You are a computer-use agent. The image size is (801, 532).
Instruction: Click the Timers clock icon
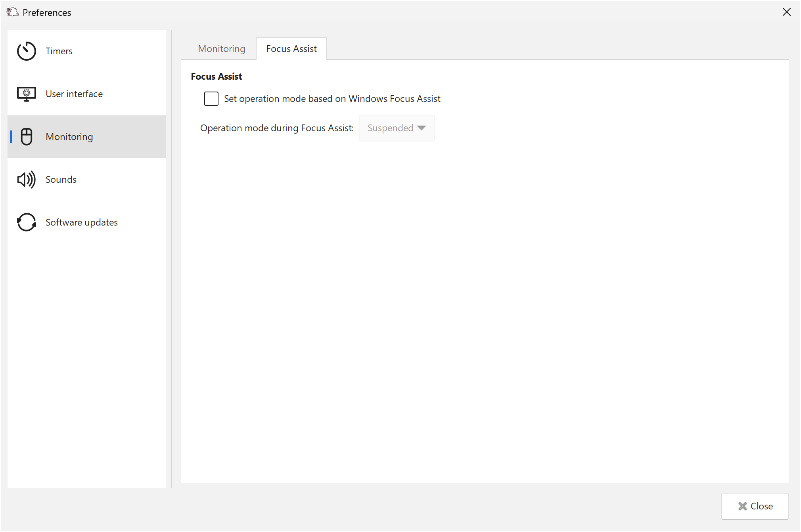(x=27, y=51)
